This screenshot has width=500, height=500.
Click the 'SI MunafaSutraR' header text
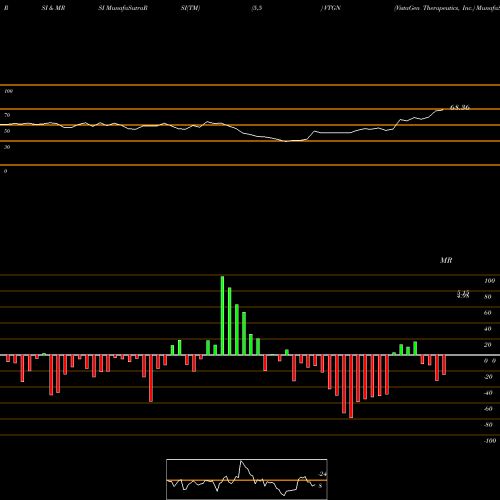pos(123,8)
